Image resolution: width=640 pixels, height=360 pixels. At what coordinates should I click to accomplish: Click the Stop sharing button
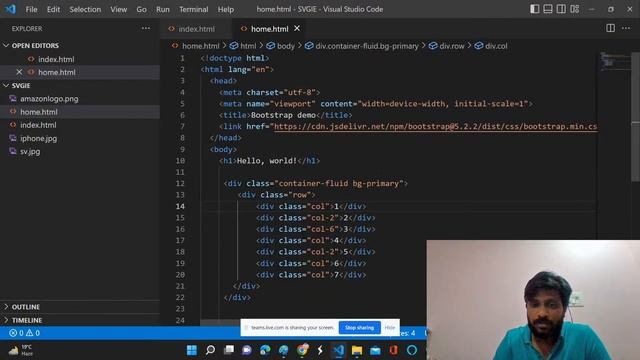pyautogui.click(x=359, y=328)
